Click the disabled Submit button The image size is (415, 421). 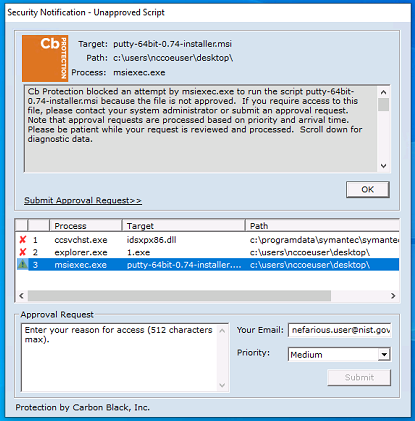pyautogui.click(x=359, y=377)
